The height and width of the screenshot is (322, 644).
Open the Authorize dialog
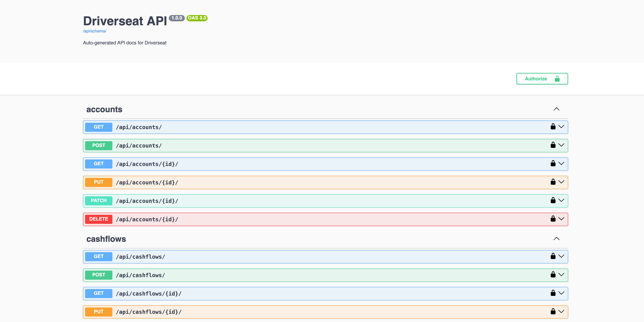pos(542,79)
